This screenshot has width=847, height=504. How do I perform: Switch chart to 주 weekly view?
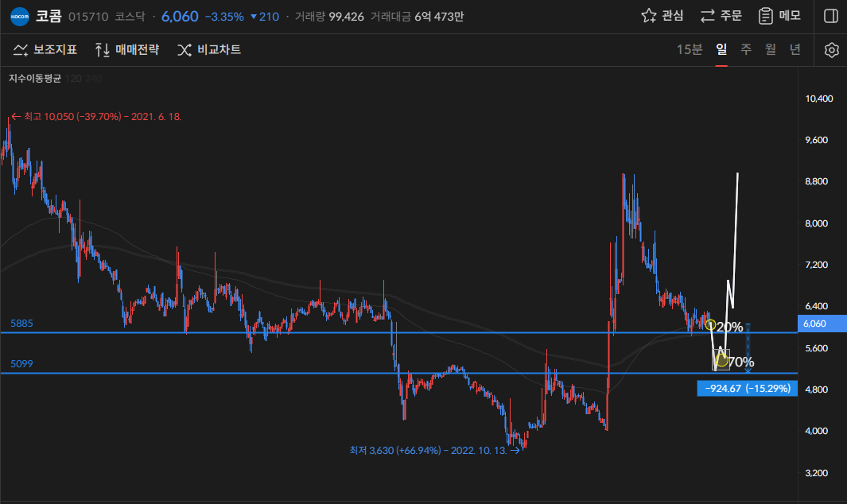tap(746, 50)
